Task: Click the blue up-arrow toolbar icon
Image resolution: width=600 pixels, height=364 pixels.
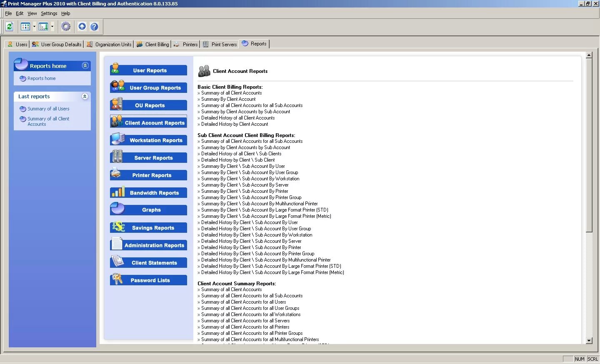Action: click(x=82, y=27)
